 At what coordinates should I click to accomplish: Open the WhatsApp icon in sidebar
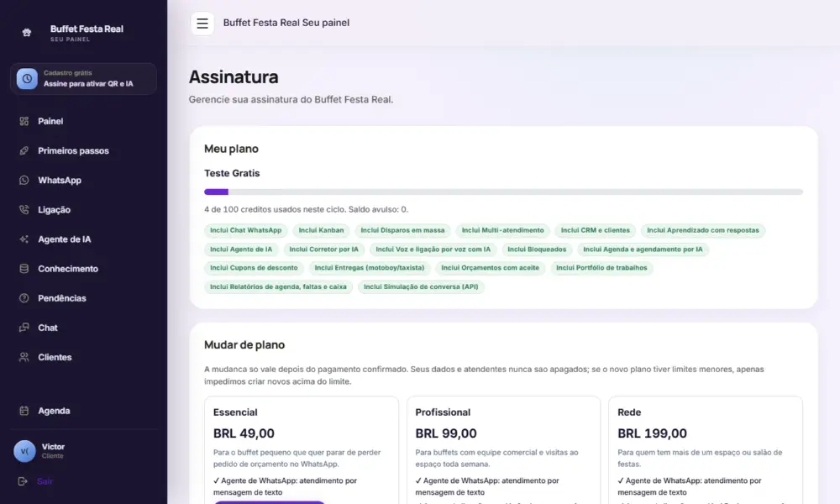click(x=24, y=180)
